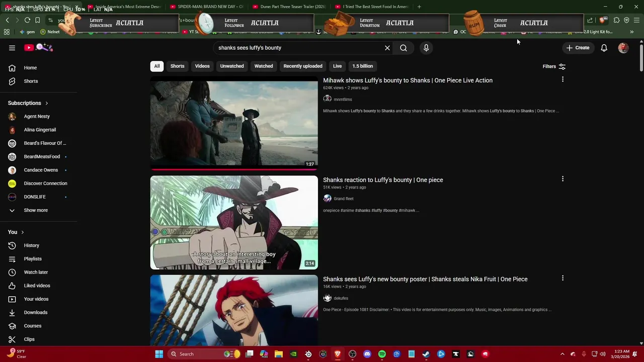
Task: Open the Shanks sees Luffy's new bounty poster thumbnail
Action: 234,310
